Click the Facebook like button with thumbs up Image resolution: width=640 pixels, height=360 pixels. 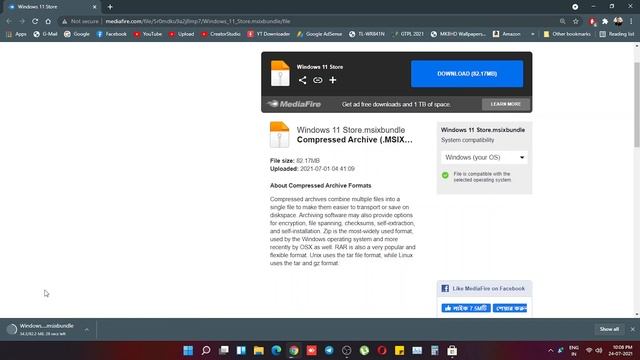pos(466,308)
